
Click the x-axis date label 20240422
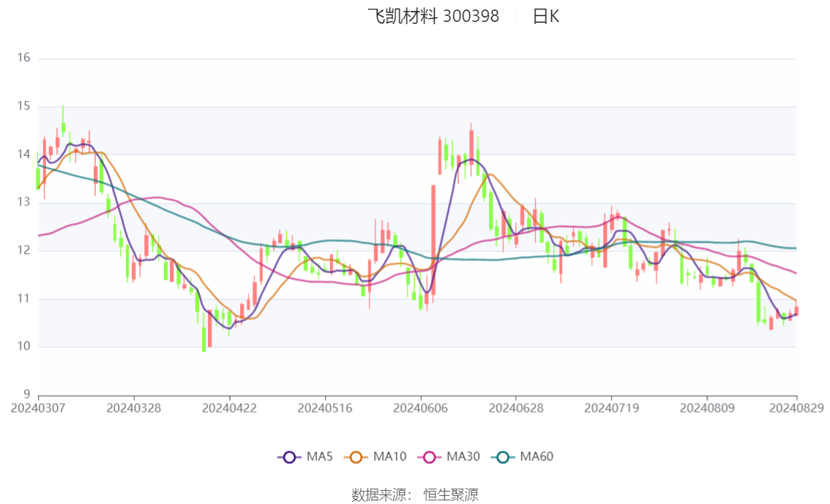point(229,408)
